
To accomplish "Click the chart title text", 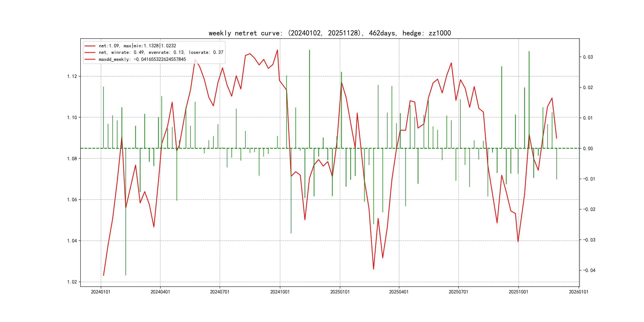I will (330, 33).
